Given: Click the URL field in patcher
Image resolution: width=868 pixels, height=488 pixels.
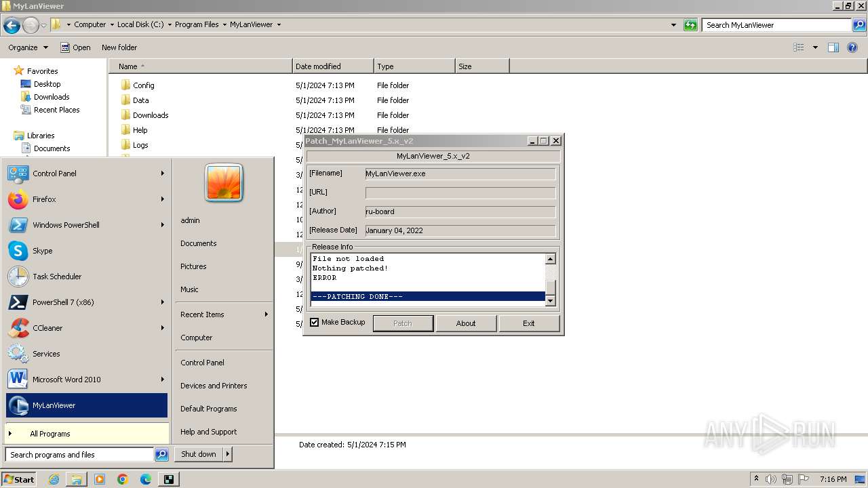Looking at the screenshot, I should pos(460,192).
